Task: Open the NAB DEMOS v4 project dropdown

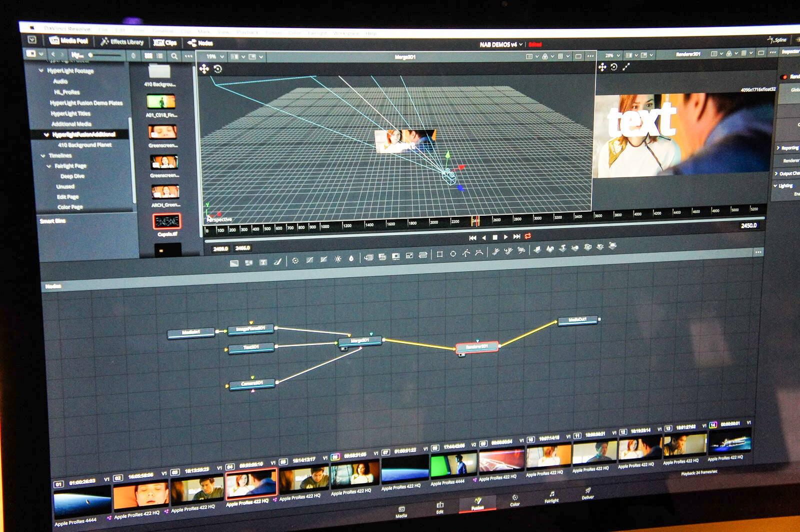Action: coord(501,44)
